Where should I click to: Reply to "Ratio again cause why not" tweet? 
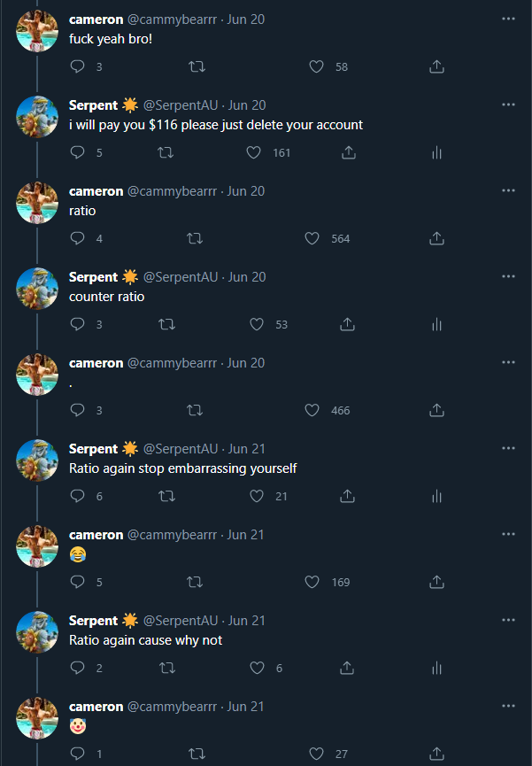(77, 668)
